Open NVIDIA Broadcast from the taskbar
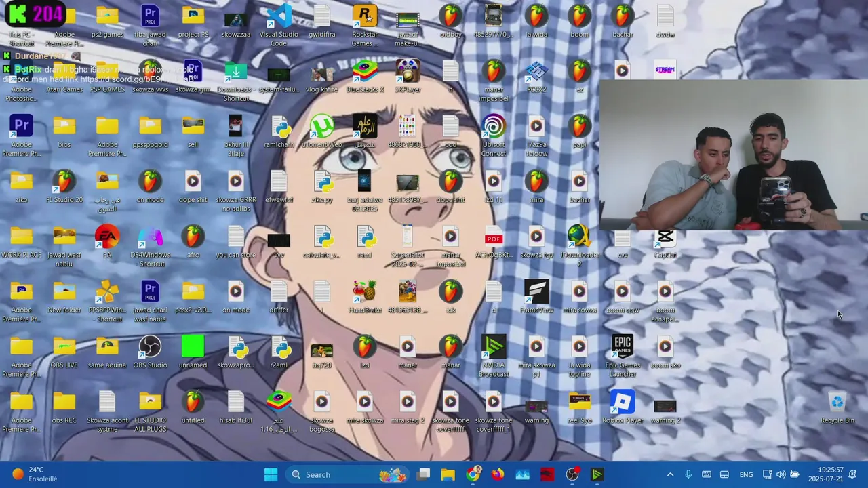 tap(597, 474)
